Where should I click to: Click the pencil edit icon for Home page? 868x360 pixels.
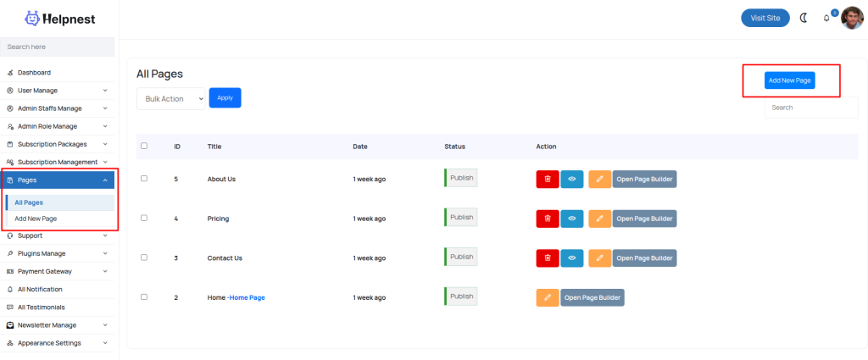tap(548, 297)
